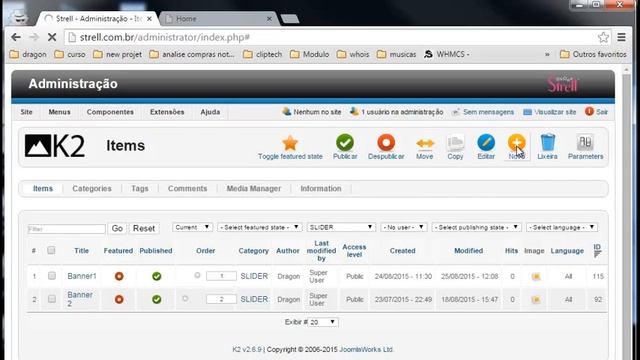Click the order field for Banner1
The image size is (640, 360).
[x=221, y=276]
